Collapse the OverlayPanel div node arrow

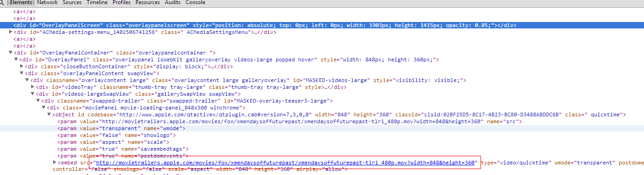(16, 60)
